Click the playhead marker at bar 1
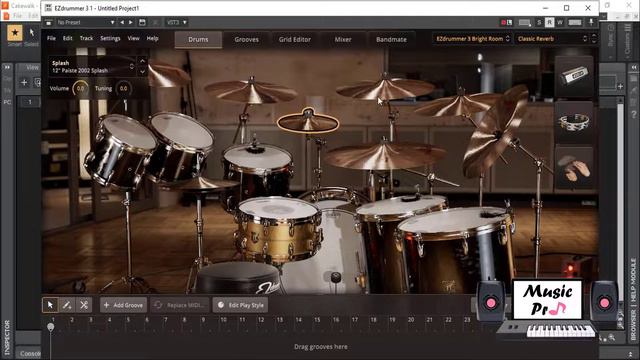 [51, 327]
